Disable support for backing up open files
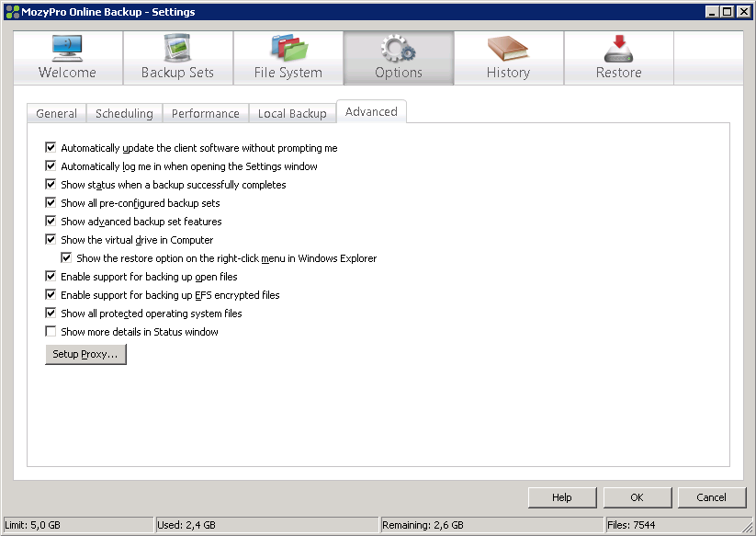 tap(51, 276)
